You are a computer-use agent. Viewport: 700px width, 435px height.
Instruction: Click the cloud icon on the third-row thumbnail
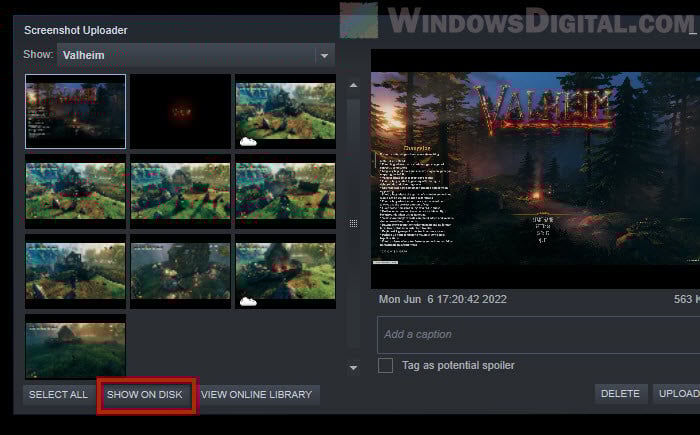point(248,300)
